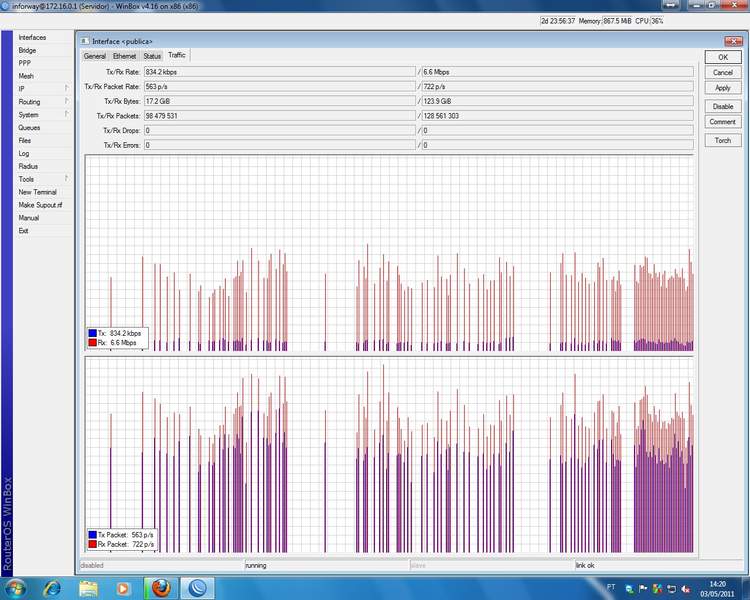This screenshot has width=750, height=600.
Task: Open the Status tab
Action: tap(152, 56)
